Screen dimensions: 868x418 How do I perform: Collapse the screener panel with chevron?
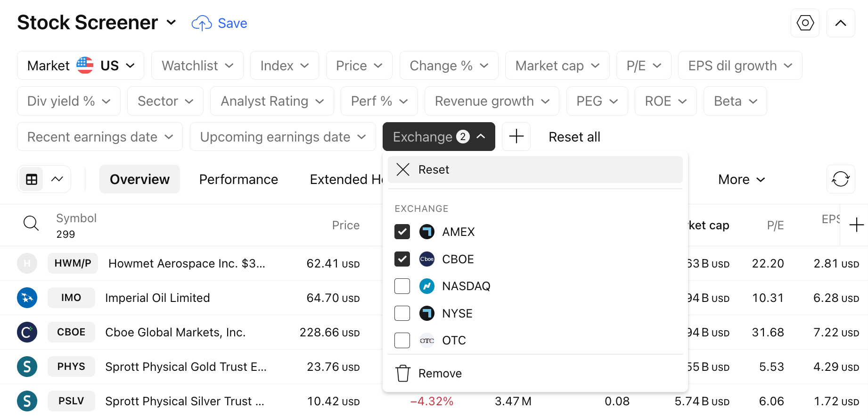(841, 23)
